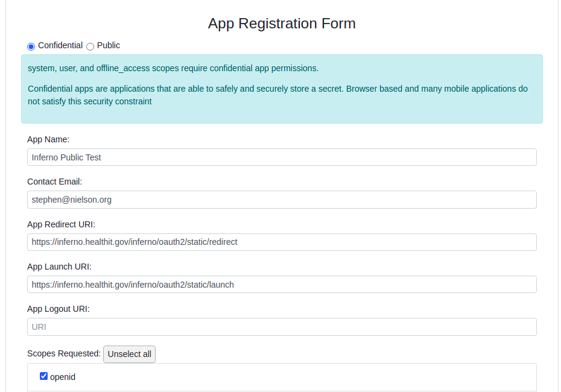The width and height of the screenshot is (561, 392).
Task: Click the Unselect all scopes button
Action: click(129, 354)
